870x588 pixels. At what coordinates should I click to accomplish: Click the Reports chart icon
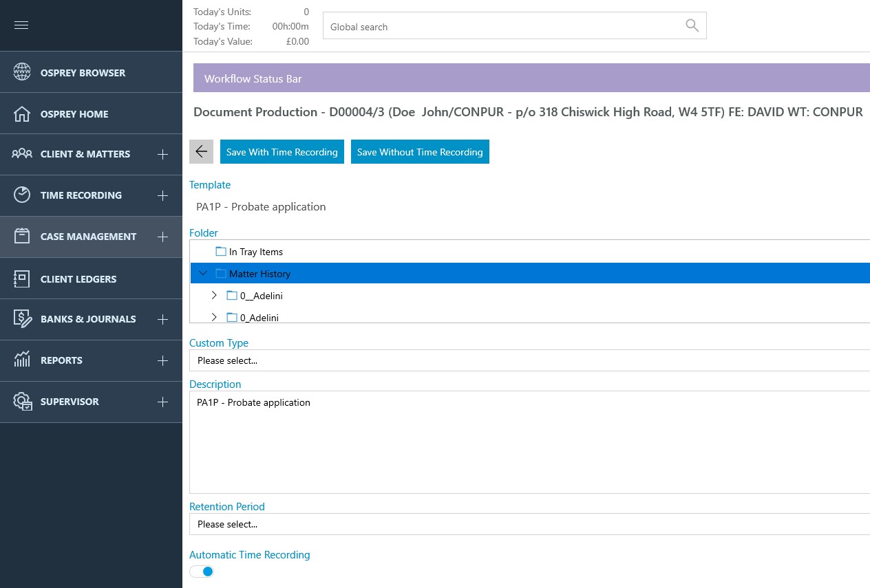pos(22,360)
